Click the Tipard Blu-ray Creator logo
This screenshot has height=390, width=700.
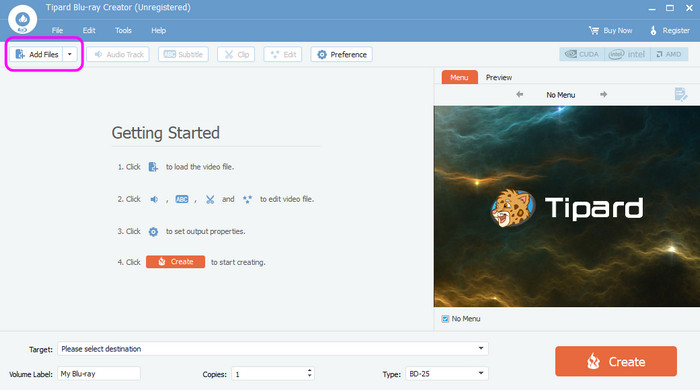(22, 20)
